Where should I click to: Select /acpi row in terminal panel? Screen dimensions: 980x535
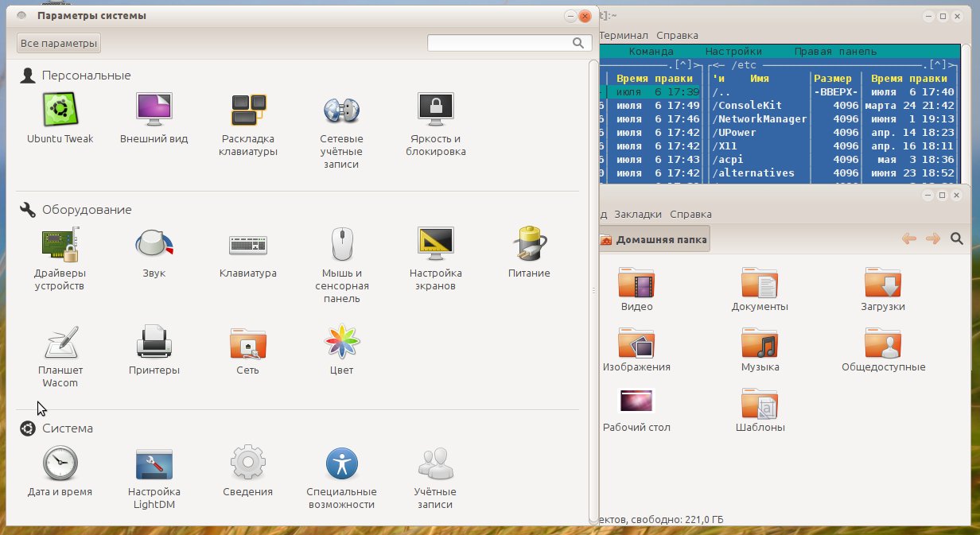click(x=834, y=159)
